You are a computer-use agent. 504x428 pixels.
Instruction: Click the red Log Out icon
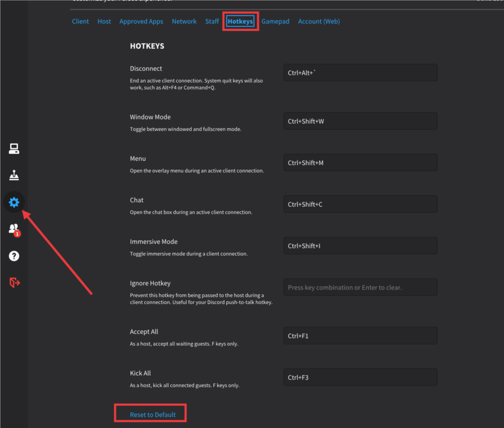click(x=14, y=283)
